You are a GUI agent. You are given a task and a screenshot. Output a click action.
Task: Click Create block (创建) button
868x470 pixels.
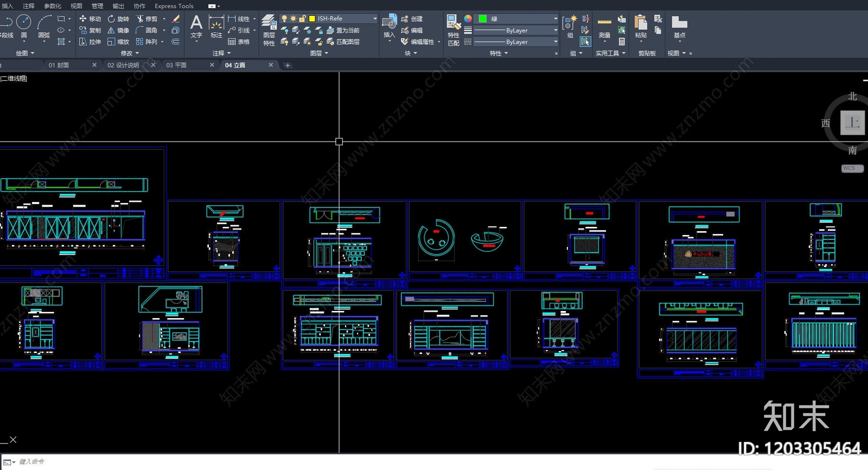click(412, 19)
